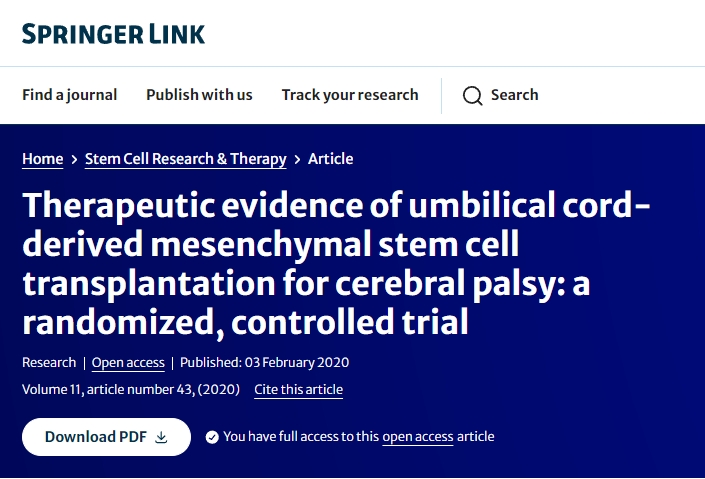Viewport: 705px width, 479px height.
Task: Click the Volume 11, article number 43 text
Action: click(131, 390)
